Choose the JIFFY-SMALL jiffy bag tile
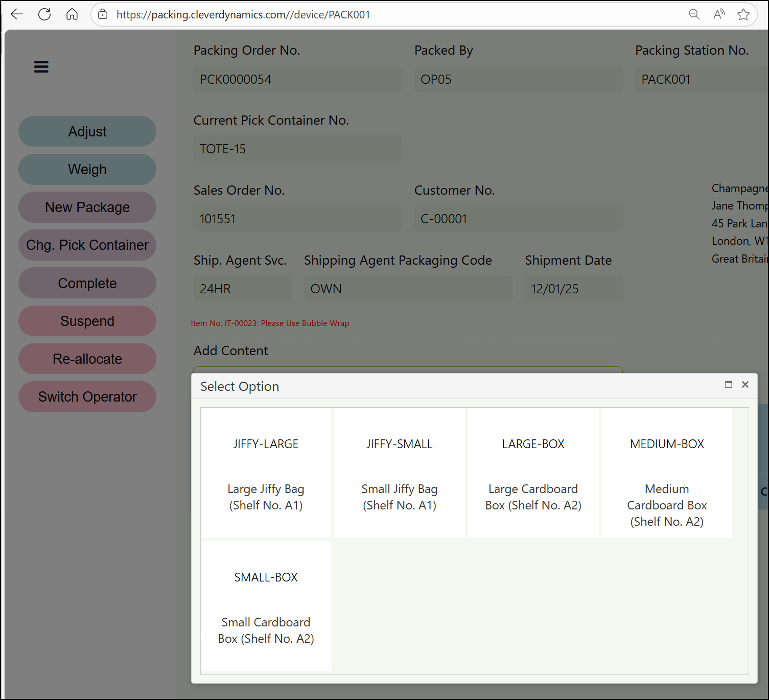The height and width of the screenshot is (700, 769). click(x=400, y=473)
